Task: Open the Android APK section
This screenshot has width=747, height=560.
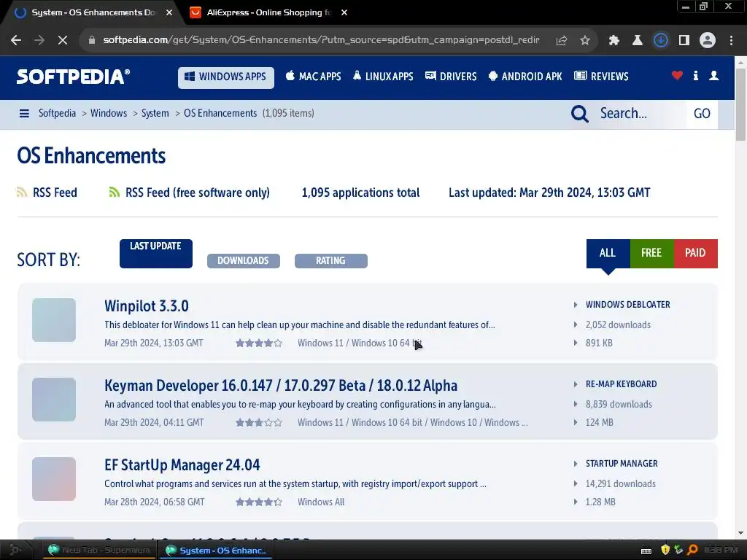Action: (x=525, y=76)
